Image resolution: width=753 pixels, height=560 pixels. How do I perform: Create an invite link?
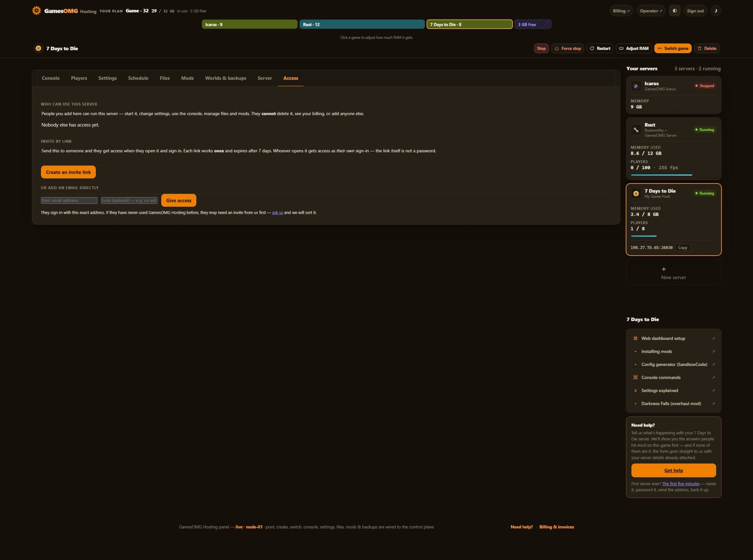click(x=68, y=172)
